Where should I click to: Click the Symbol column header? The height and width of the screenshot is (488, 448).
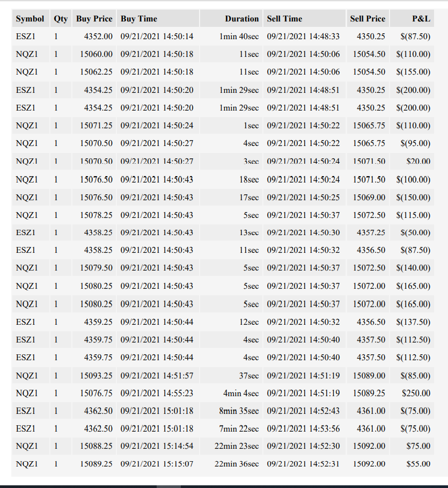pyautogui.click(x=30, y=19)
